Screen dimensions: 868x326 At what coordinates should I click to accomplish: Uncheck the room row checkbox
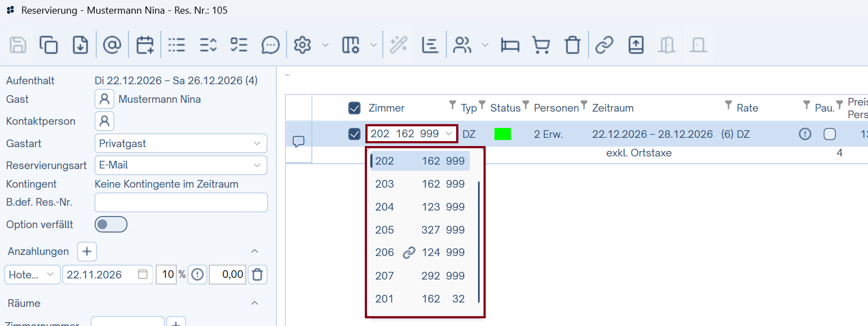coord(354,134)
